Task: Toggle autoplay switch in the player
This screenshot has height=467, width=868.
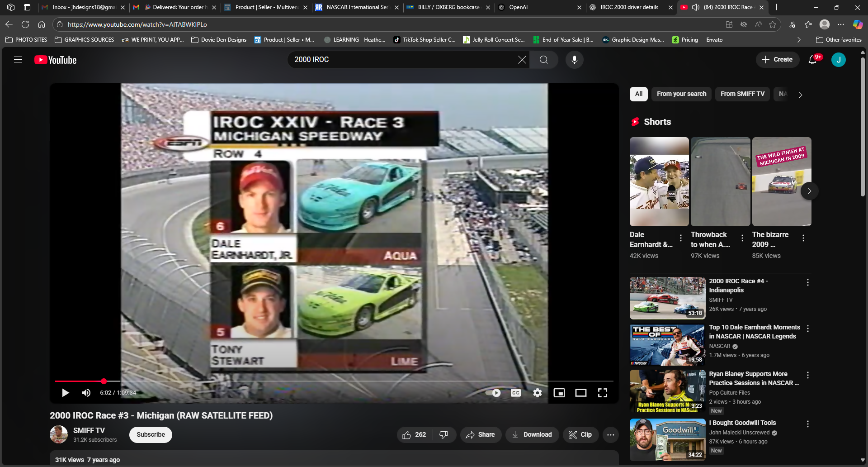Action: click(x=493, y=393)
